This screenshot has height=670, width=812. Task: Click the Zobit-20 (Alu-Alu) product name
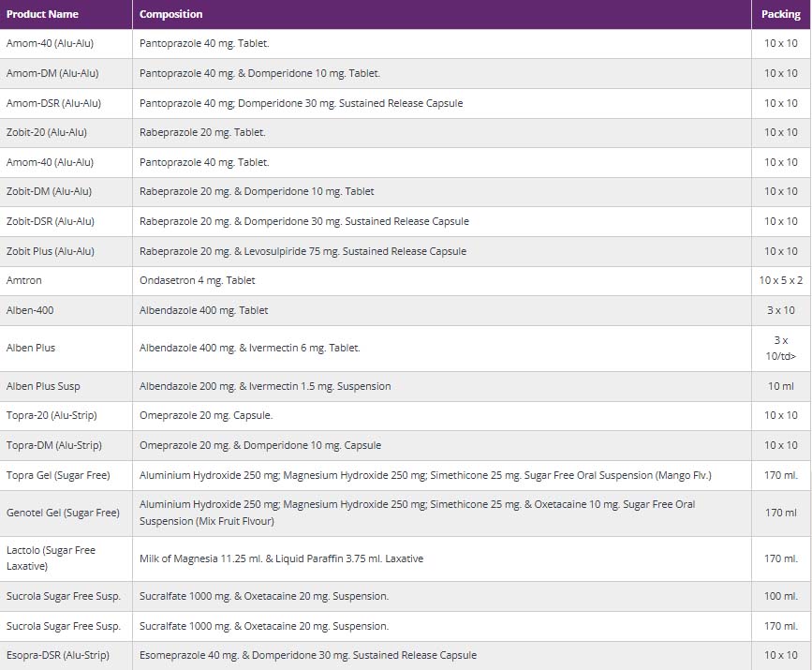[x=51, y=132]
